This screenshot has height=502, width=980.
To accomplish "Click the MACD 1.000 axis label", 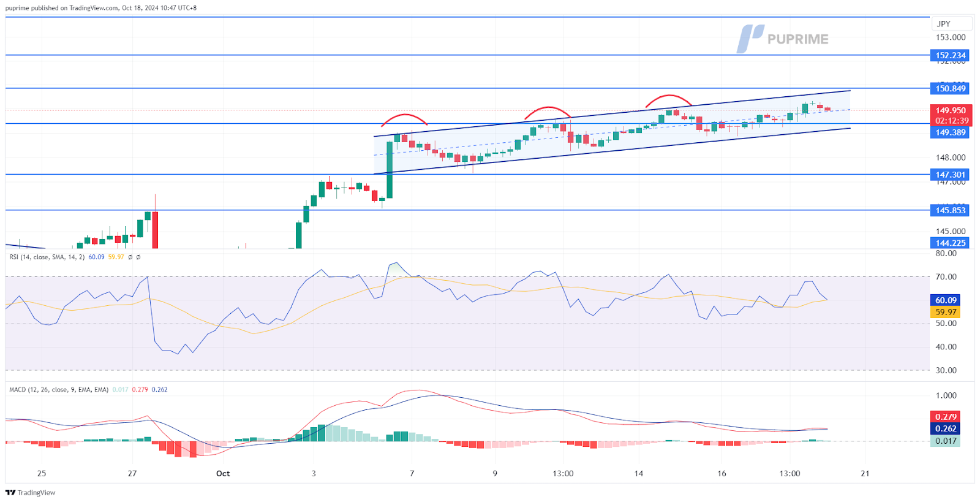I will (946, 395).
